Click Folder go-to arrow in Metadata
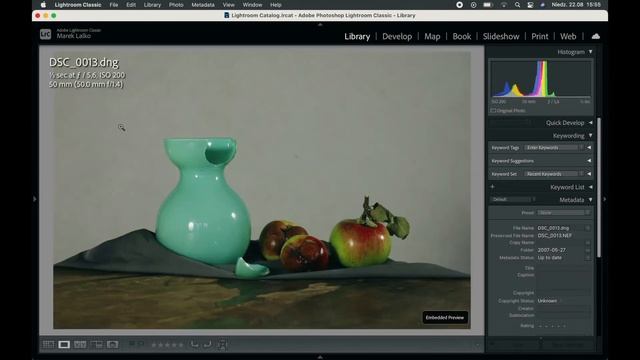Viewport: 640px width, 360px height. coord(588,250)
